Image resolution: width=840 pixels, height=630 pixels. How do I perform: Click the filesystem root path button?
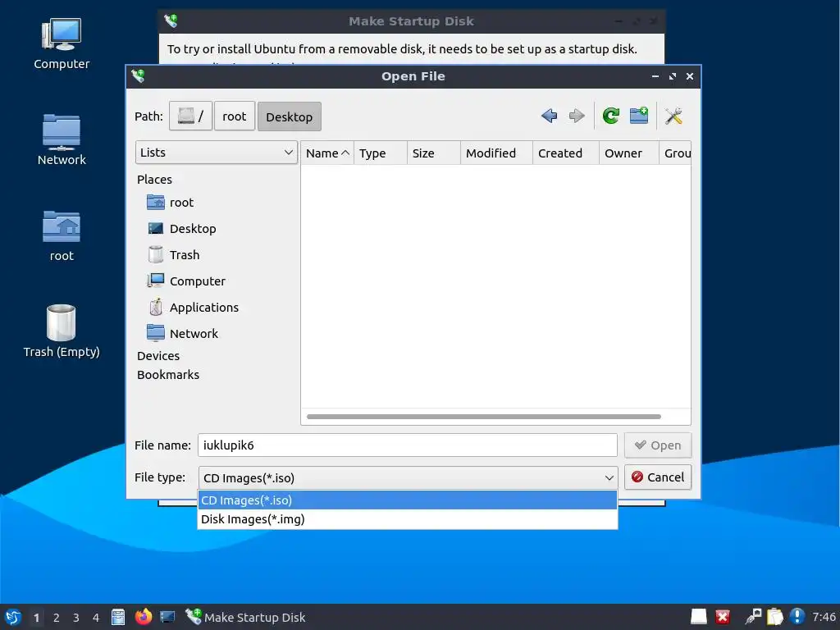[190, 116]
